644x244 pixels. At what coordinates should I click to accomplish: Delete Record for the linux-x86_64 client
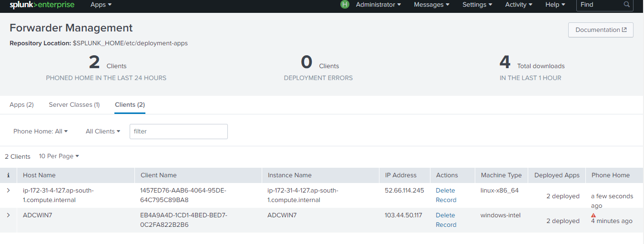tap(446, 195)
